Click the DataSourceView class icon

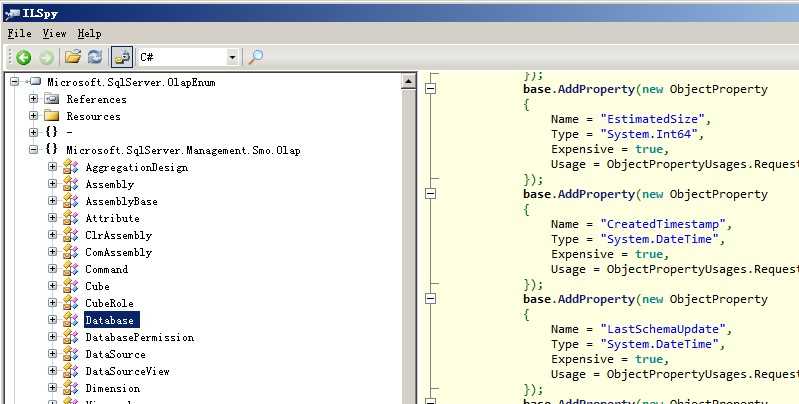tap(71, 371)
